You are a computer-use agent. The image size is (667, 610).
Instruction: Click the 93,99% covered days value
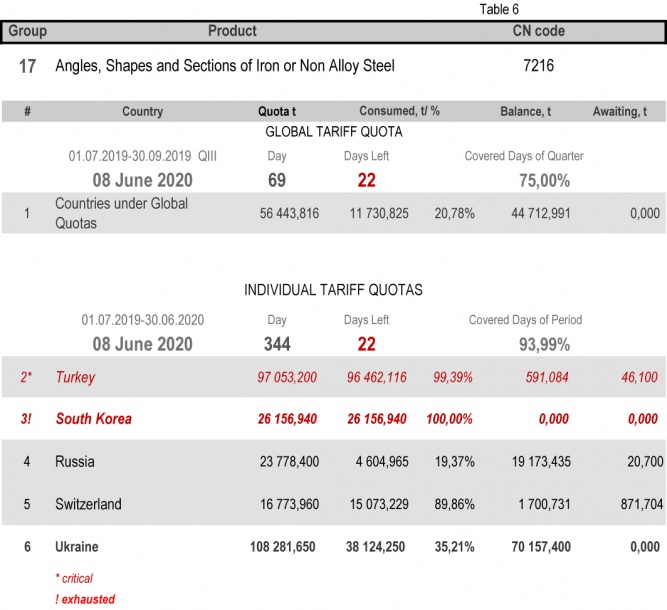coord(544,344)
